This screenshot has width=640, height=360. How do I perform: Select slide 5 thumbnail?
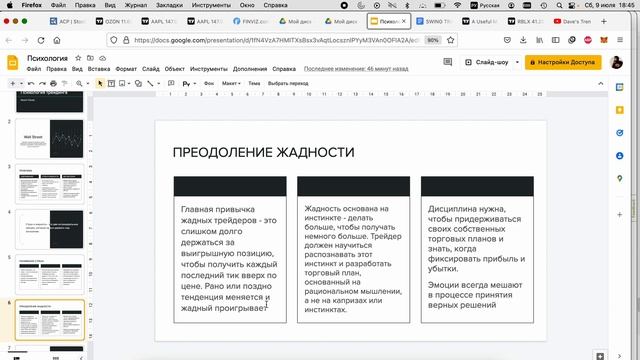49,275
